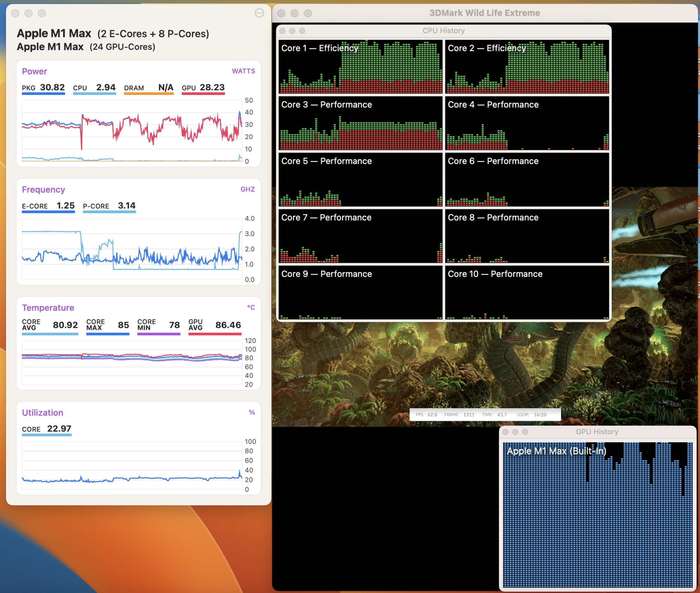
Task: Click the FPS frame counter overlay bar
Action: (x=485, y=415)
